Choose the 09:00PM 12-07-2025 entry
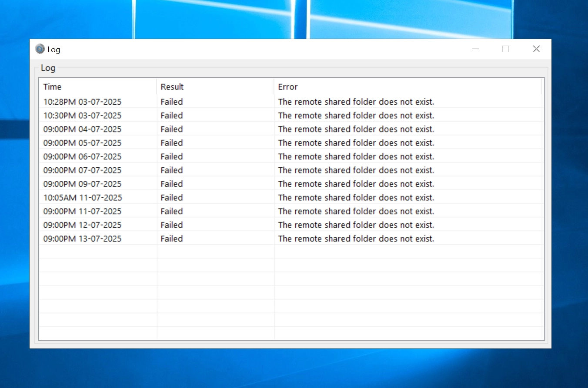588x388 pixels. coord(82,225)
